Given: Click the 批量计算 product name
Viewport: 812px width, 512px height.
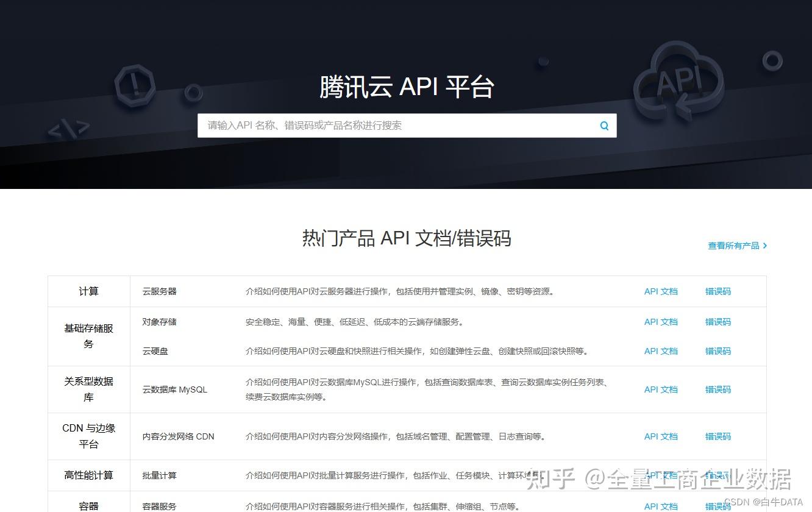Looking at the screenshot, I should (x=160, y=475).
